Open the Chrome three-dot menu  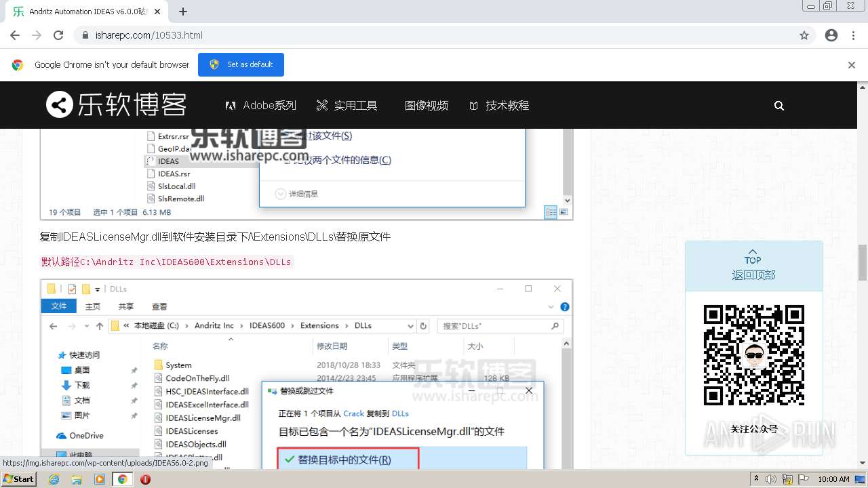click(x=853, y=35)
